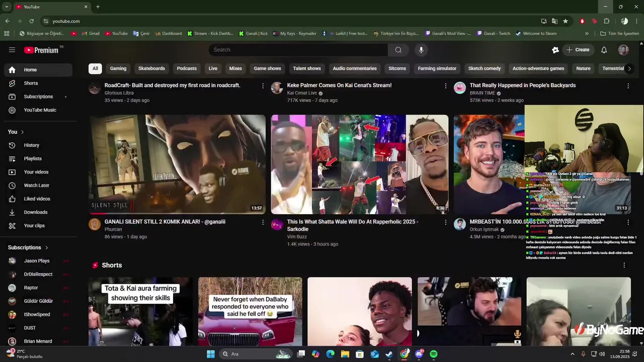Open Your videos in the sidebar
The image size is (644, 362).
(38, 172)
